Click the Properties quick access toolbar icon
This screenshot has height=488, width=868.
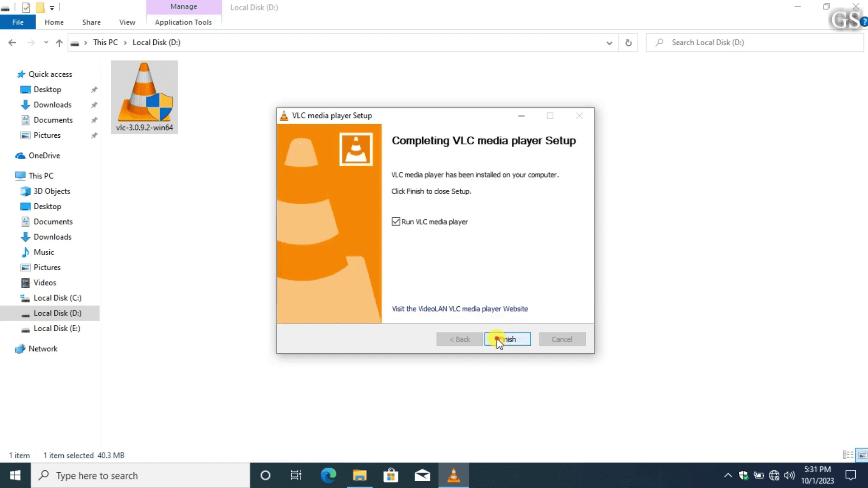point(26,7)
